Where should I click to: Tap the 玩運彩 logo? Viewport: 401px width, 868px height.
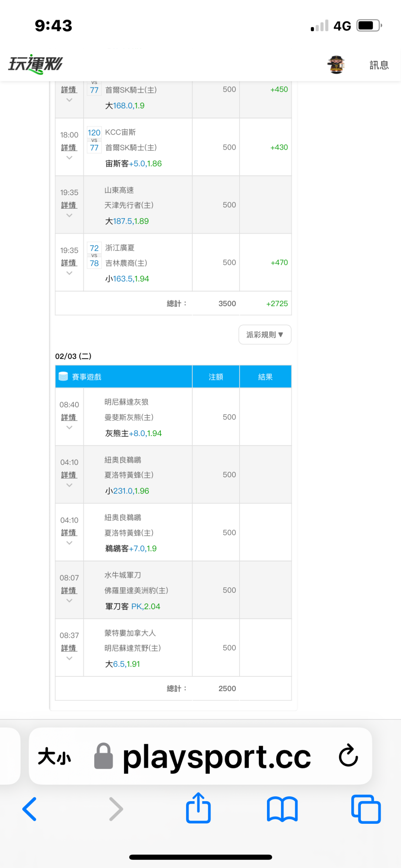(36, 64)
